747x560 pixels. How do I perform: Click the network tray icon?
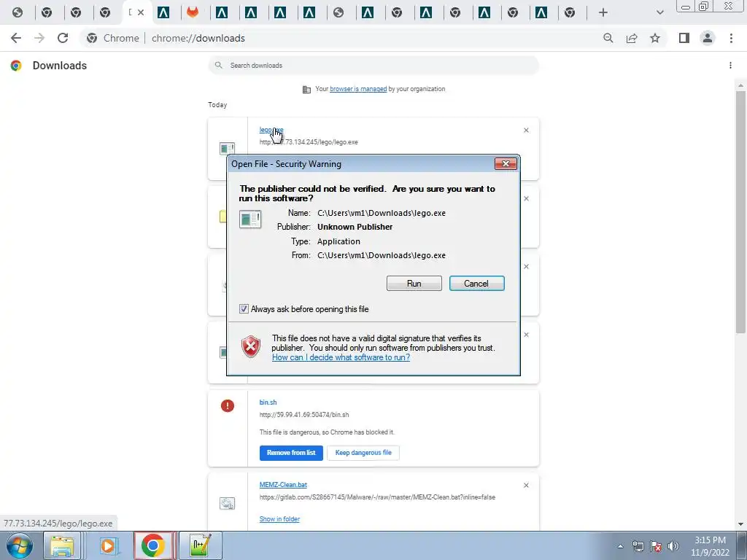638,546
